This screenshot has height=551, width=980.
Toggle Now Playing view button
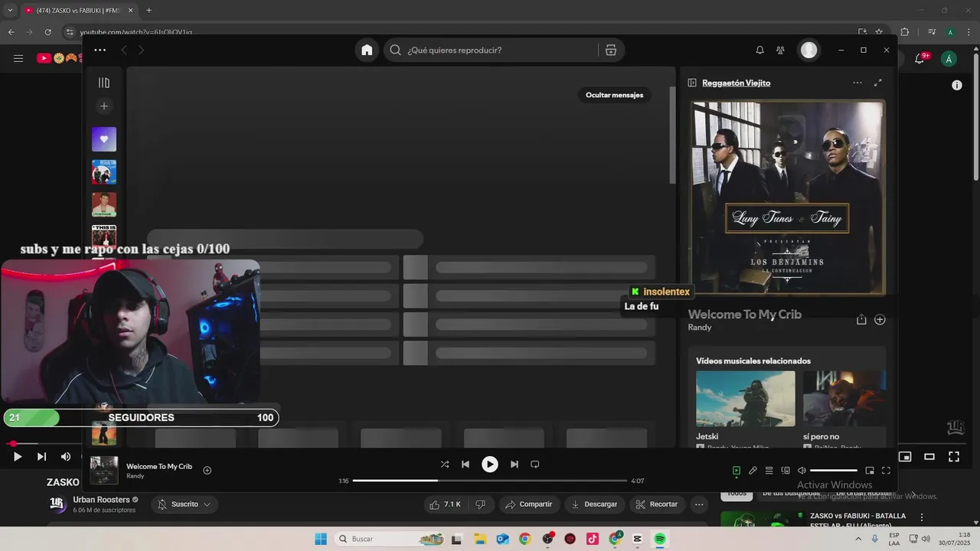(737, 471)
